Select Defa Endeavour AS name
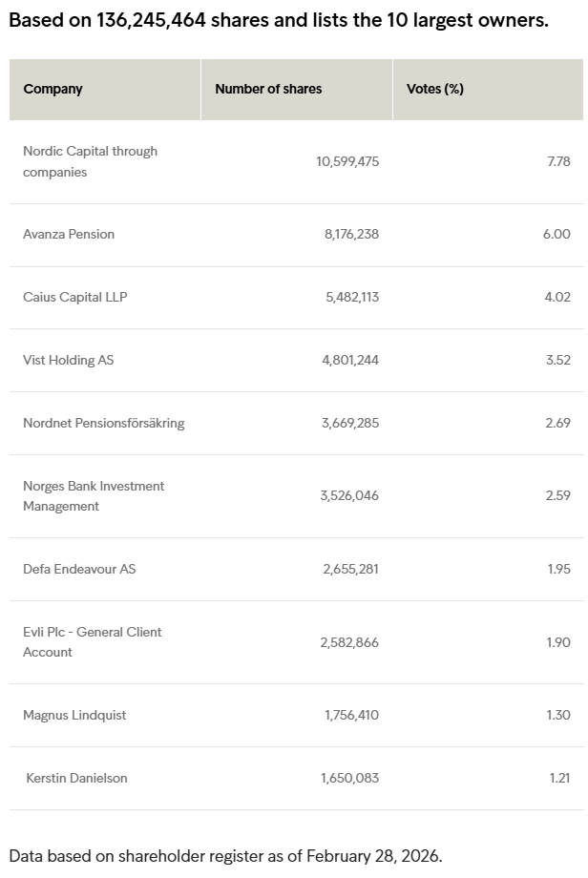 [x=79, y=569]
